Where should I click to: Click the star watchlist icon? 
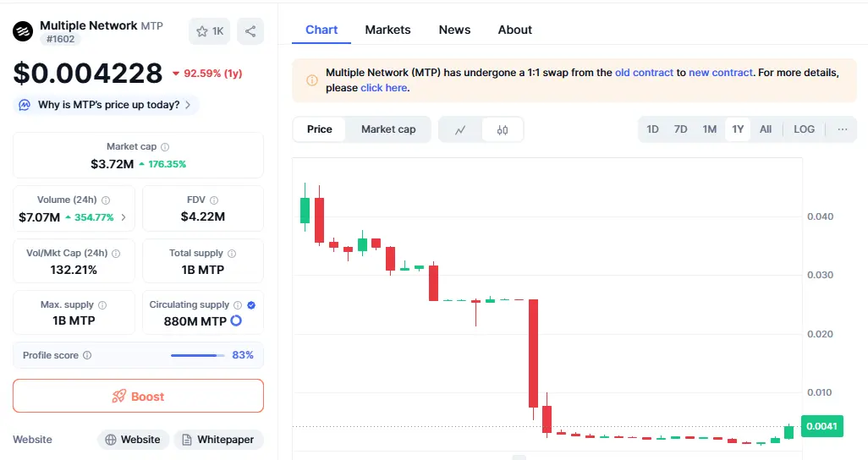[x=202, y=31]
